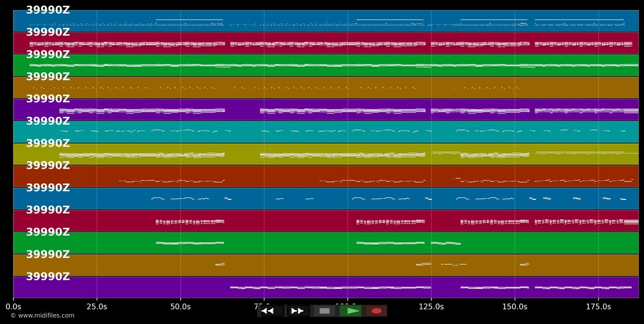This screenshot has height=324, width=644.
Task: Select the blue track with long thin lines above notes
Action: click(326, 21)
